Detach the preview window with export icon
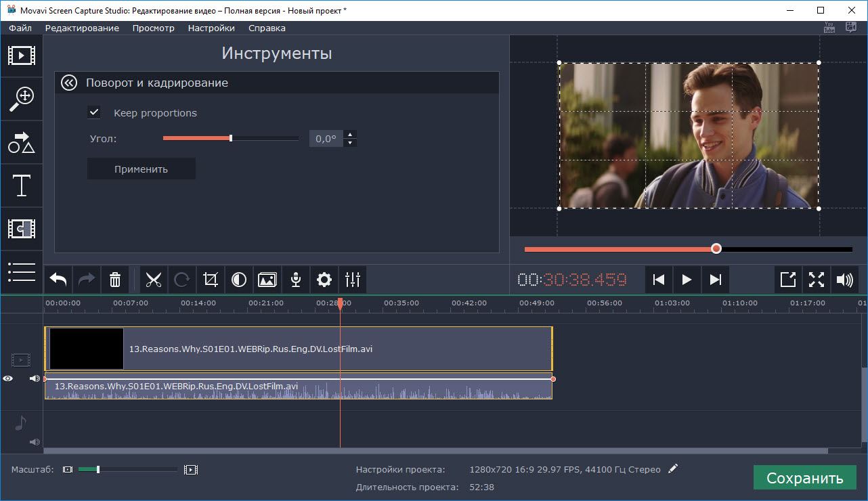The height and width of the screenshot is (501, 868). pos(788,280)
